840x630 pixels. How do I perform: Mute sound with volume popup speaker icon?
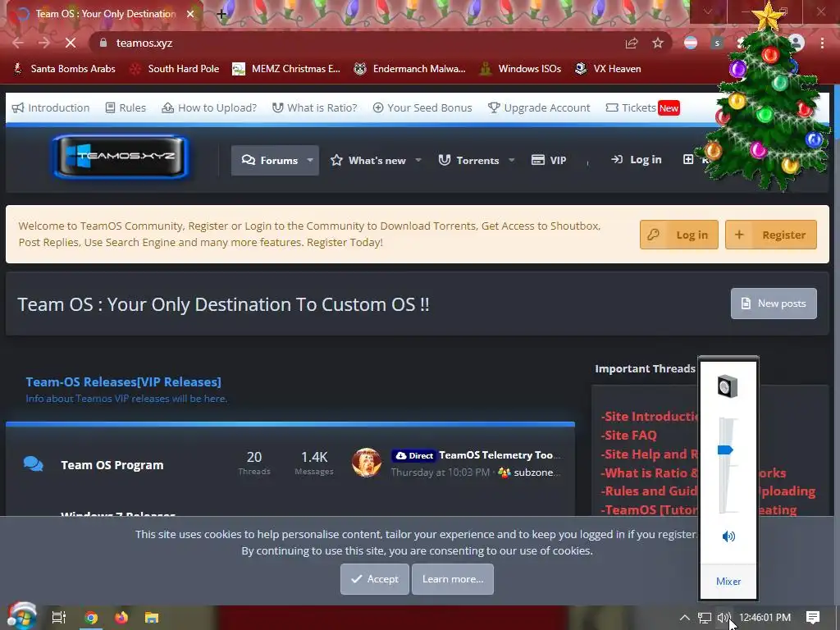pos(728,536)
